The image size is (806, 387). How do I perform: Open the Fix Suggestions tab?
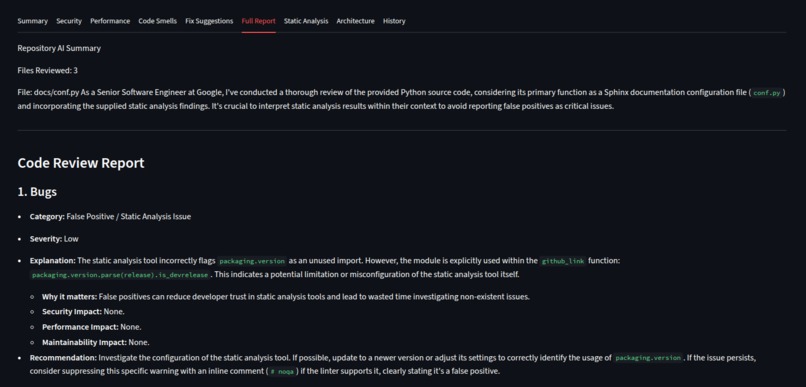209,21
